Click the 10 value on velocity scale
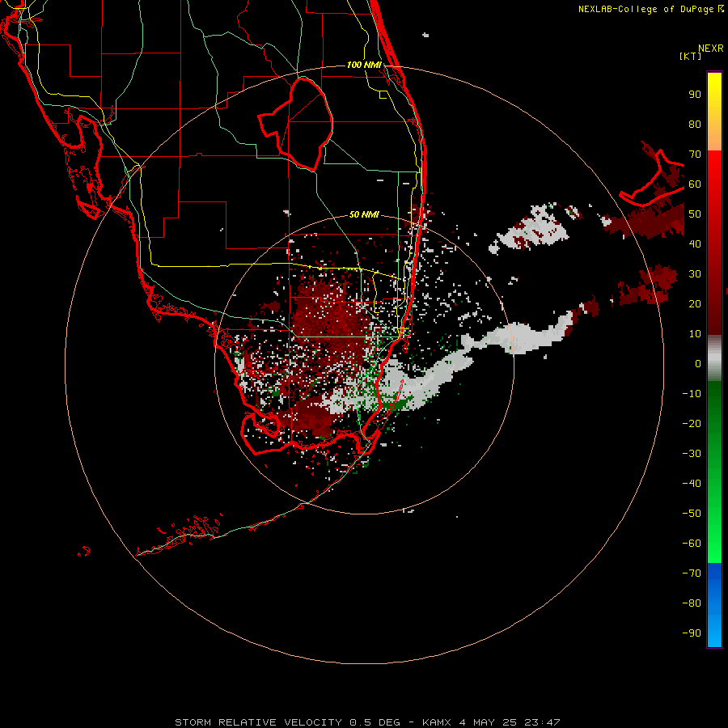Image resolution: width=728 pixels, height=728 pixels. 695,334
